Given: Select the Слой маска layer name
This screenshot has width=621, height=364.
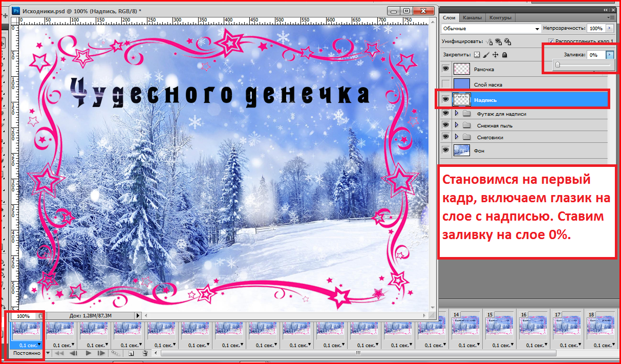Looking at the screenshot, I should (488, 84).
